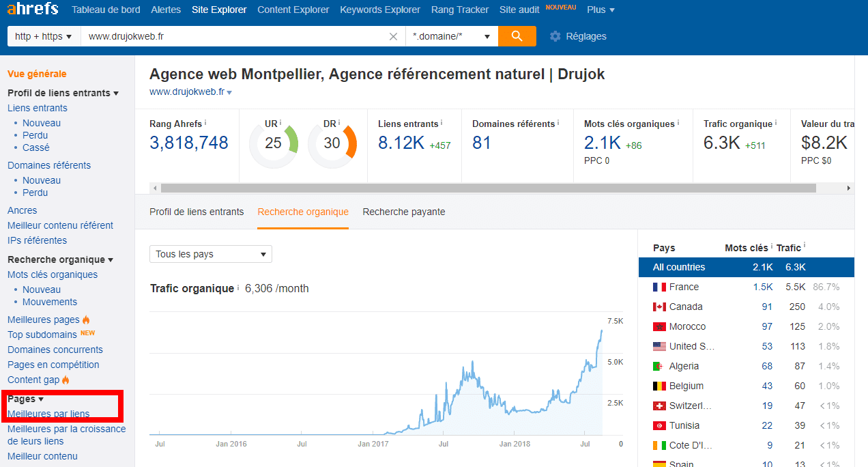This screenshot has height=467, width=868.
Task: Open the Plus menu dropdown
Action: tap(601, 10)
